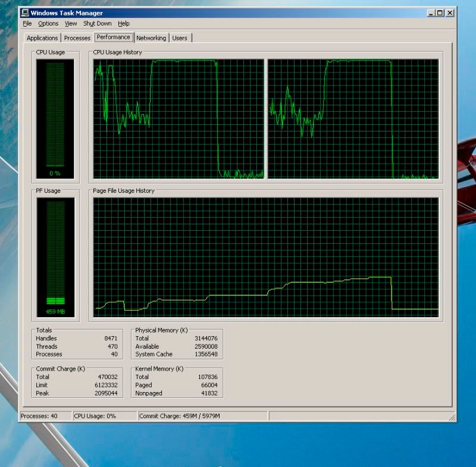
Task: Click the Handles value 8471
Action: [x=111, y=338]
